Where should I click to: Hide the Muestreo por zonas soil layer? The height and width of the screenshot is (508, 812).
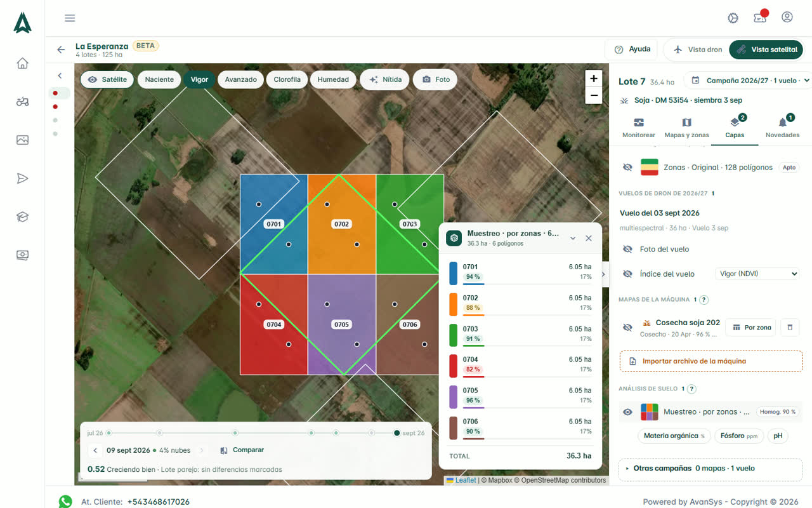[x=627, y=412]
